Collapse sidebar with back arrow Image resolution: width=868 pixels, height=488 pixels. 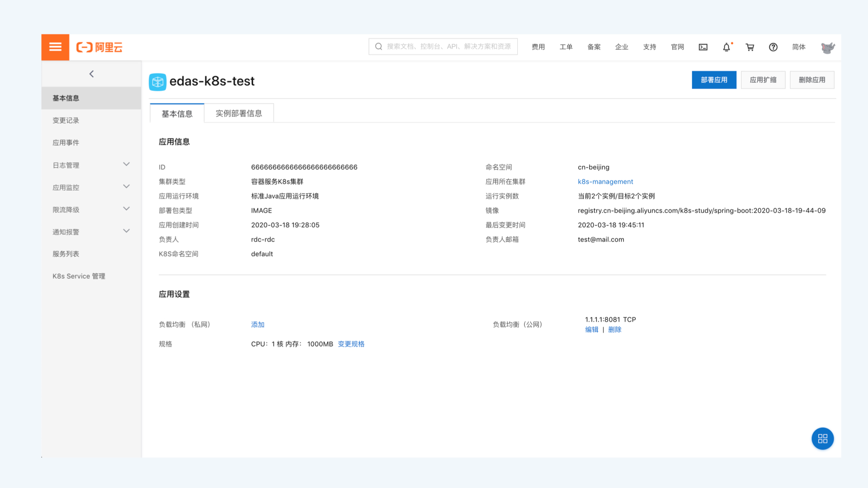[91, 74]
